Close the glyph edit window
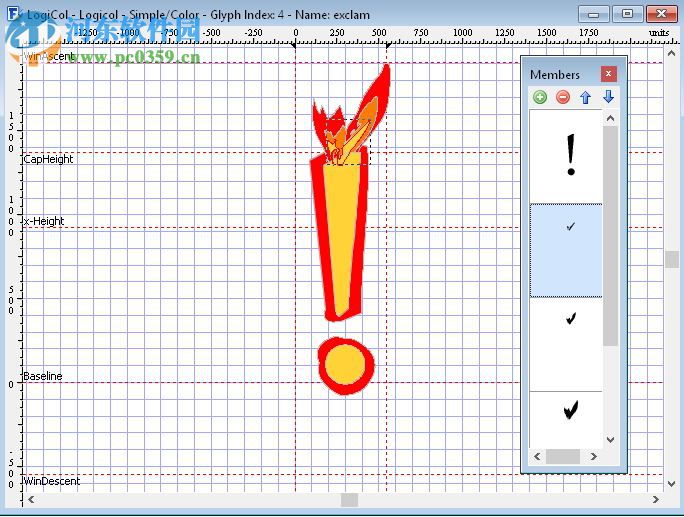 [661, 14]
